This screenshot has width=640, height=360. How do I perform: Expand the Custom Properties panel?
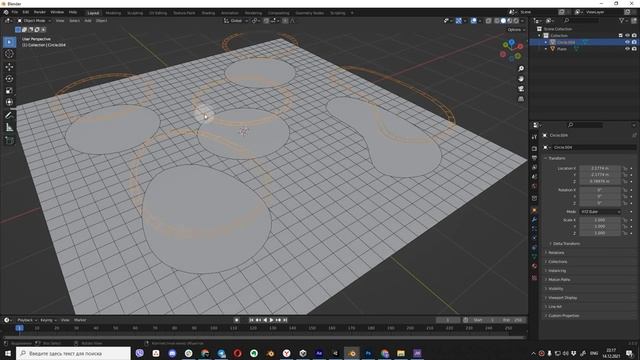[563, 316]
